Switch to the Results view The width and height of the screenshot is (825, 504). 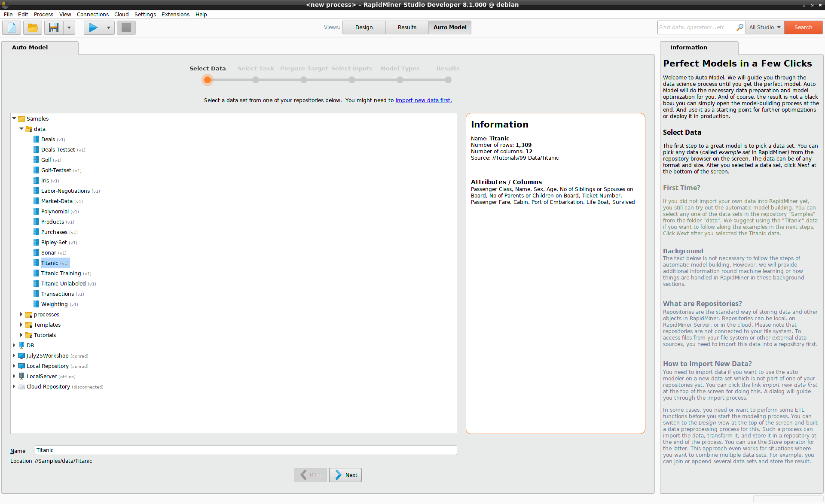[406, 27]
